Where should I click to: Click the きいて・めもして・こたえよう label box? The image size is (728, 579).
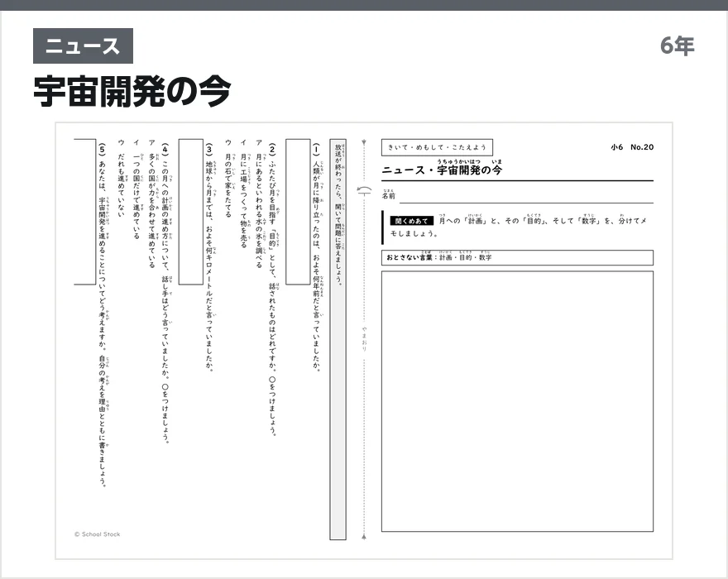[x=437, y=147]
